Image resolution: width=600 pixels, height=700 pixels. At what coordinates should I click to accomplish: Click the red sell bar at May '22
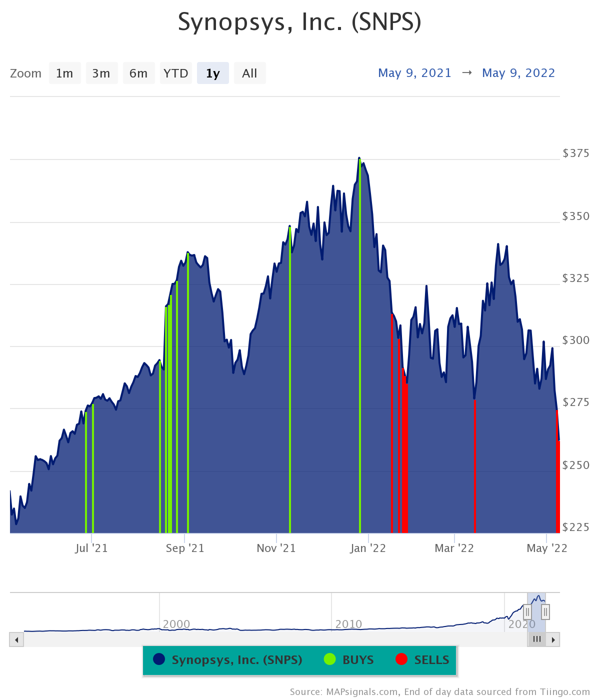pyautogui.click(x=557, y=471)
